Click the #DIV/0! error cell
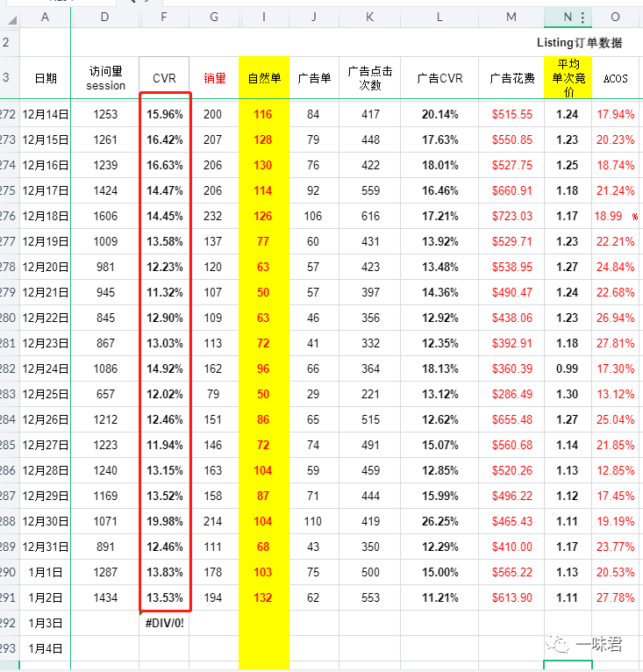Viewport: 643px width, 672px height. 164,623
